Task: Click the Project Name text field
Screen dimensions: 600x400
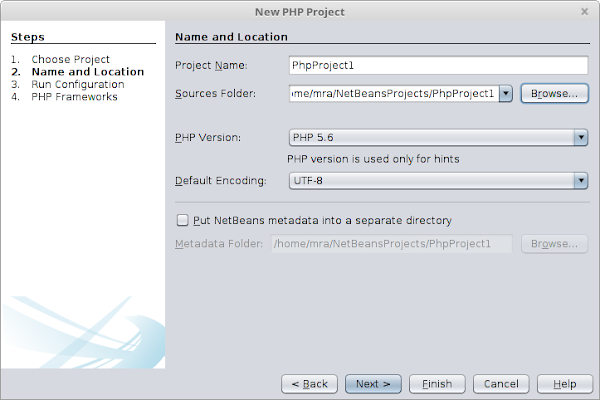Action: (x=439, y=65)
